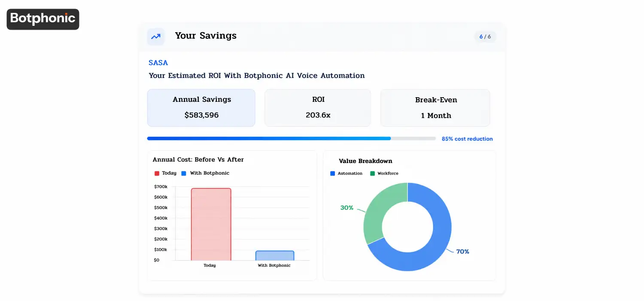Click the Value Breakdown title
The width and height of the screenshot is (644, 301).
[x=365, y=161]
